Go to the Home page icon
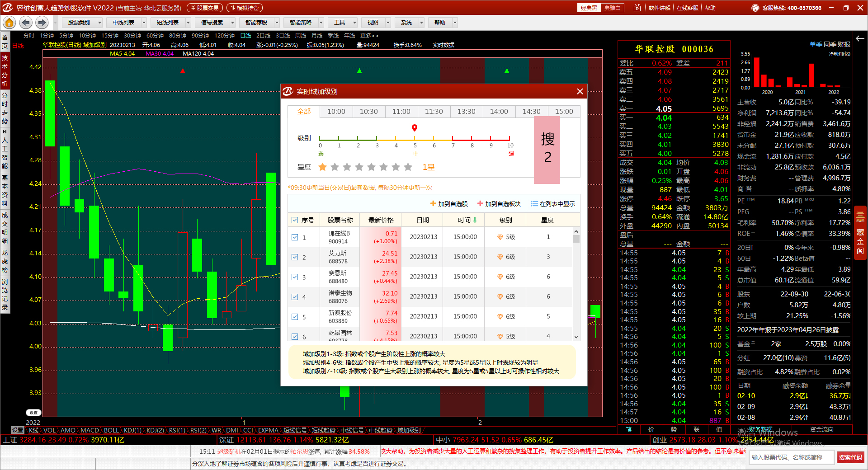 point(9,22)
